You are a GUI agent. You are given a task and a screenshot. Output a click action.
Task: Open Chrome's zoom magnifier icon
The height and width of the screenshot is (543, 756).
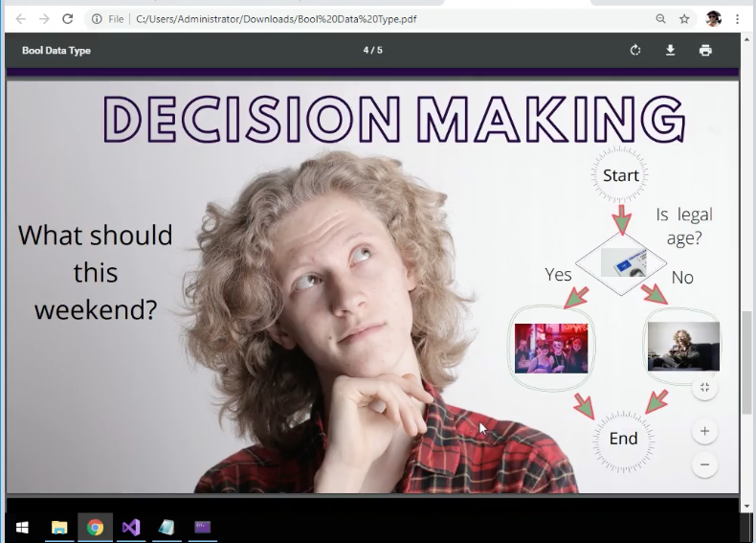click(x=660, y=19)
